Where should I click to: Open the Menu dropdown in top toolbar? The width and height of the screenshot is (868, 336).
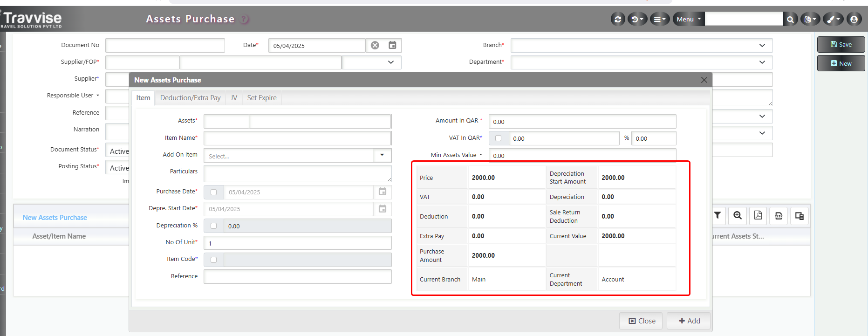pyautogui.click(x=689, y=19)
